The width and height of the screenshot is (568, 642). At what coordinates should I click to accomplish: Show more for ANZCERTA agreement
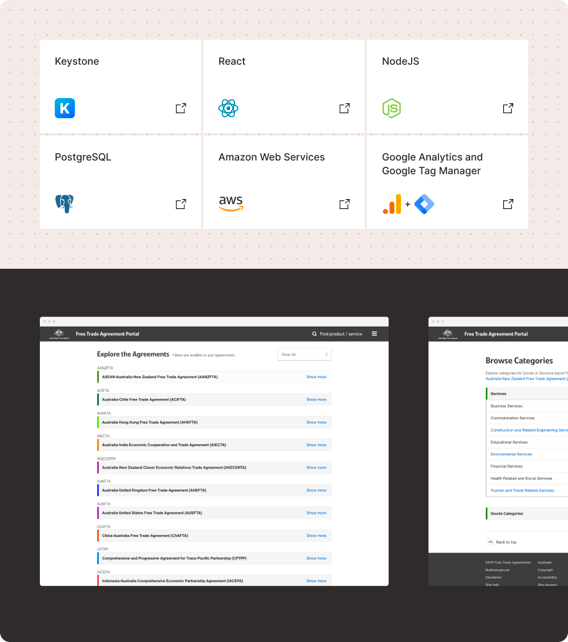317,467
